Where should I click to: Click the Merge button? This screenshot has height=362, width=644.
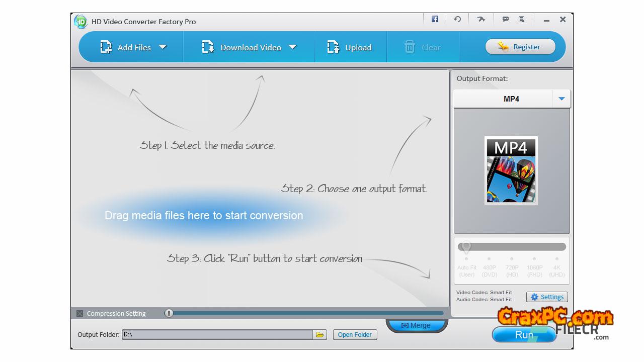(416, 325)
